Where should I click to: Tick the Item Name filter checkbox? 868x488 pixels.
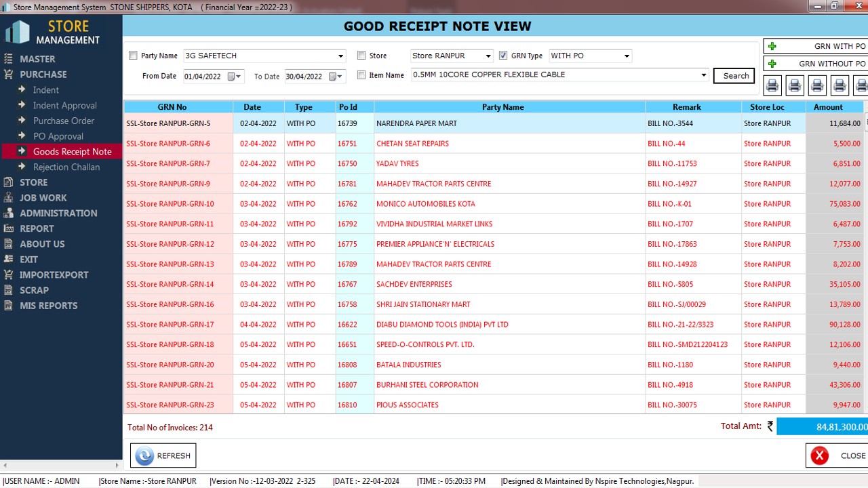361,75
